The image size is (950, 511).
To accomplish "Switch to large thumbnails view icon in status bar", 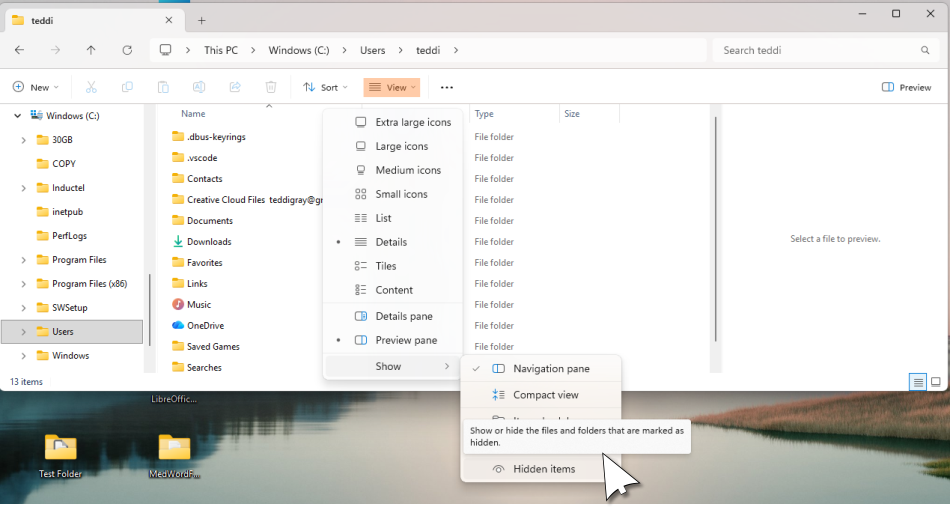I will [x=936, y=382].
